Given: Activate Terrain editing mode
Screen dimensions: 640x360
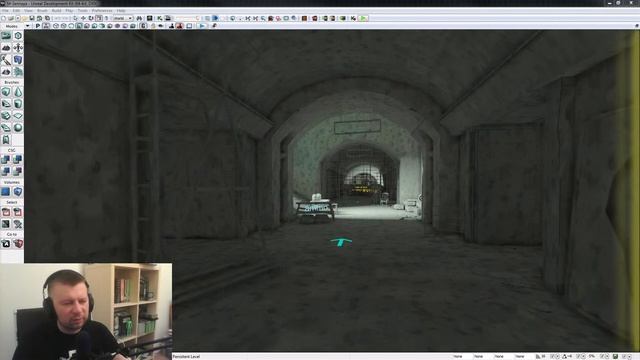Looking at the screenshot, I should [6, 48].
